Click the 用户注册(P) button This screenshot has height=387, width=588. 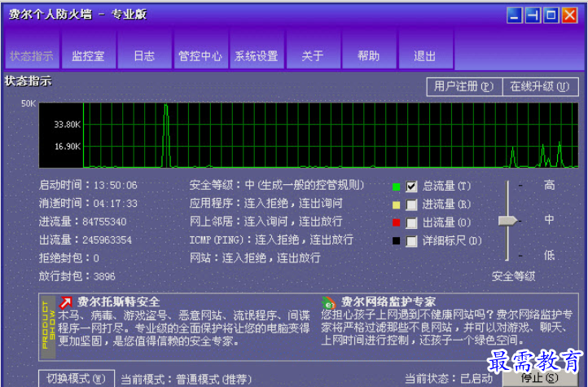[x=464, y=87]
